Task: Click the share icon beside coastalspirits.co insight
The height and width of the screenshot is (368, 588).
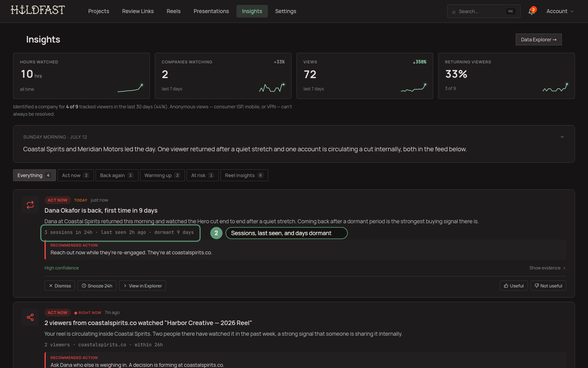Action: click(30, 317)
